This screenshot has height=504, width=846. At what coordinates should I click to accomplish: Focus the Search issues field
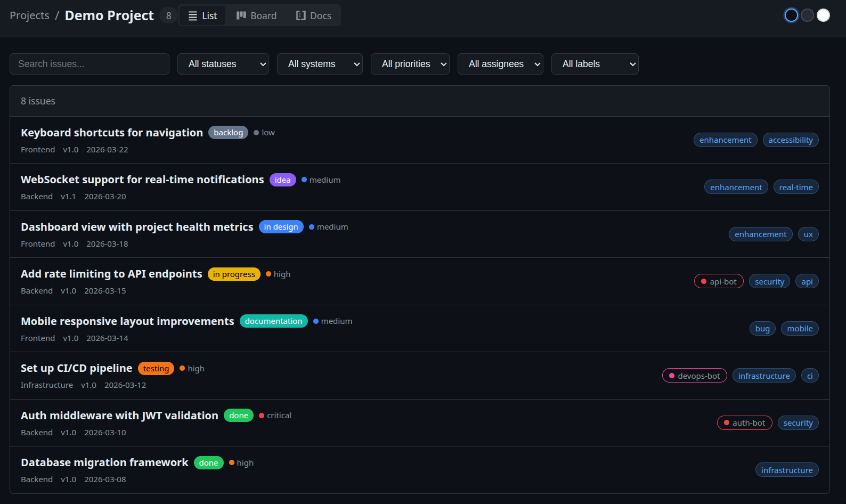click(90, 64)
